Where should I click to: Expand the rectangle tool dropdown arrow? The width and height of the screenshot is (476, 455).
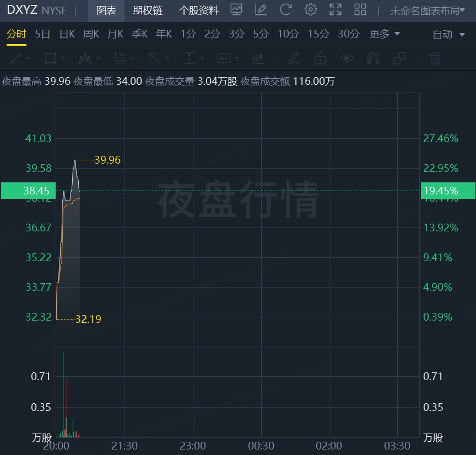tap(64, 58)
